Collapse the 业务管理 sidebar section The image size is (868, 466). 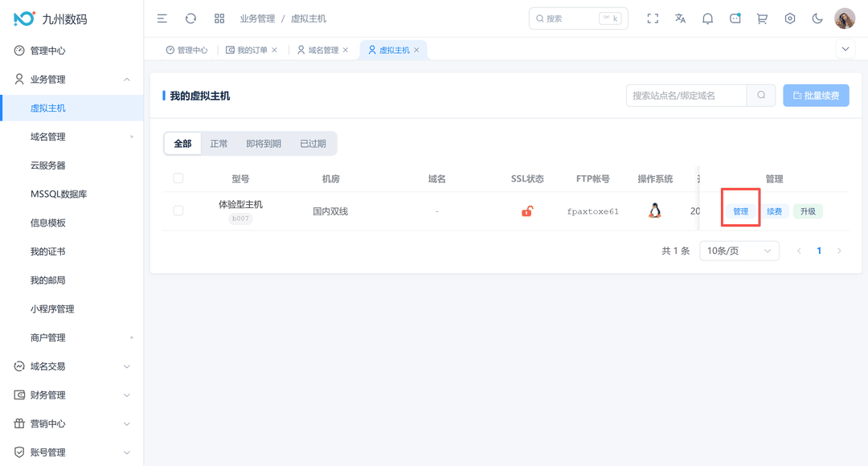[127, 80]
